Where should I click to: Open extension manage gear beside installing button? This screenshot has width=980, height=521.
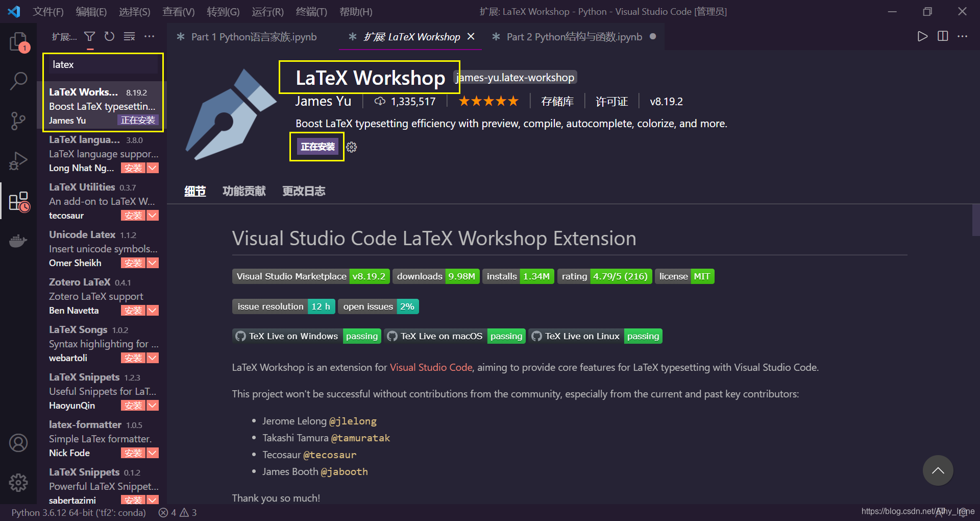tap(352, 147)
